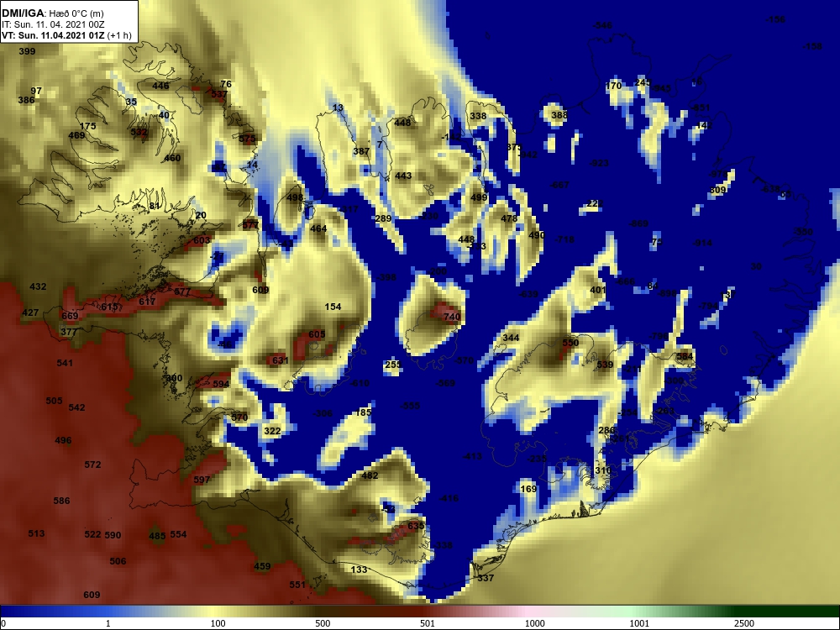This screenshot has height=630, width=840.
Task: Click the map value '289'
Action: [384, 218]
